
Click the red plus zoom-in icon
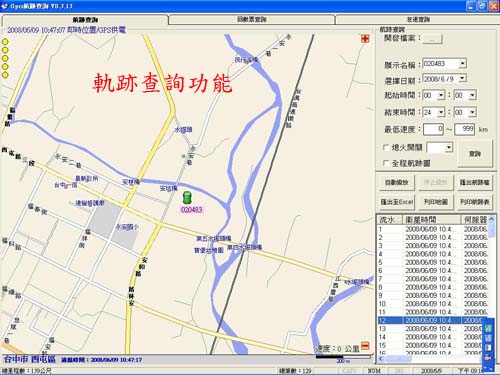pos(365,39)
